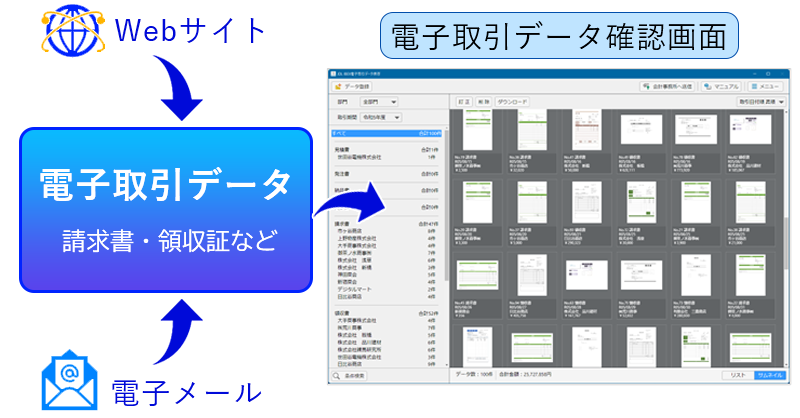Click the データ登録 toolbar button icon
This screenshot has width=800, height=418.
point(338,87)
